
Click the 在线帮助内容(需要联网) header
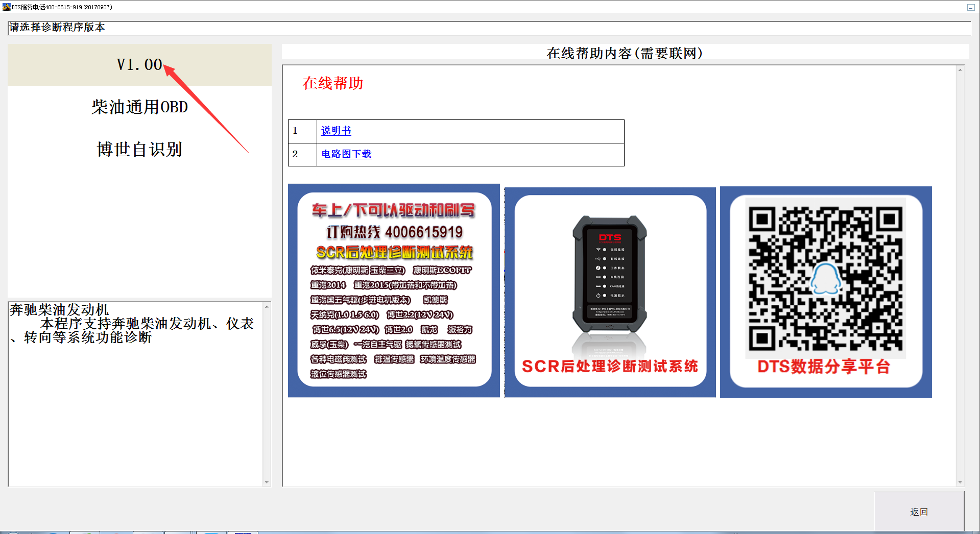pos(625,53)
